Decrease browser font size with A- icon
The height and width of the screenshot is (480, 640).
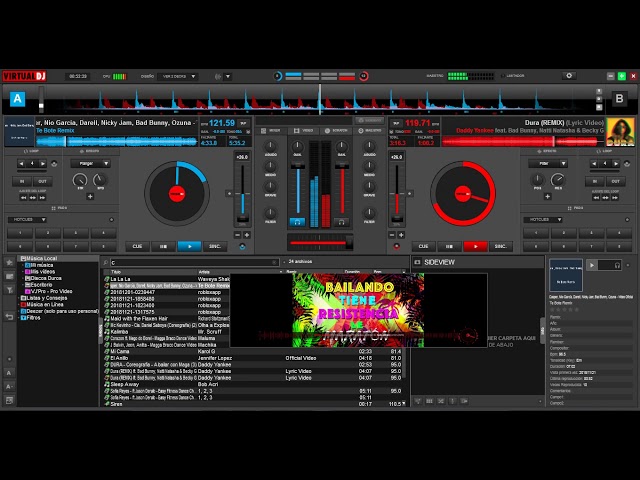click(x=9, y=386)
